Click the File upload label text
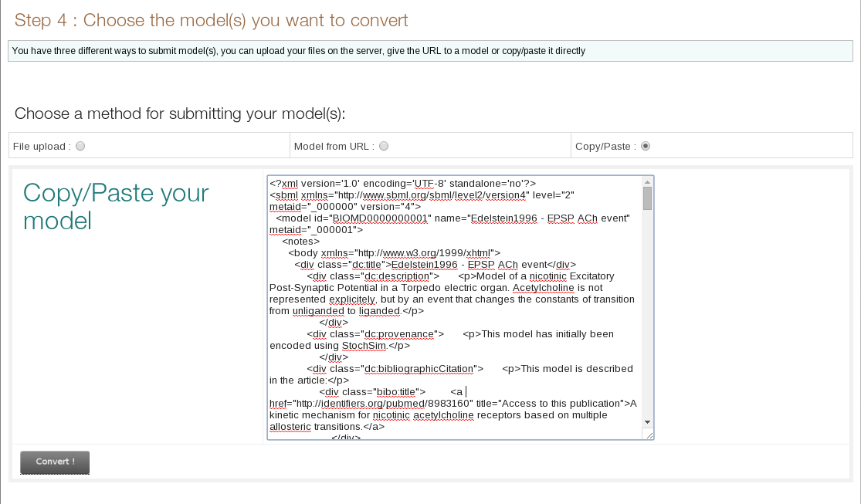The width and height of the screenshot is (861, 504). [x=39, y=145]
